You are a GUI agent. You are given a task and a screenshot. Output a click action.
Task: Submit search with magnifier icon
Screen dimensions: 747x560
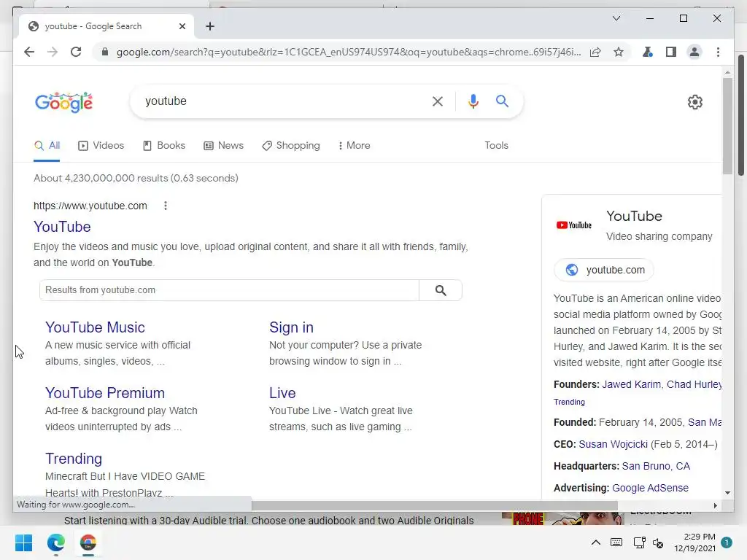pyautogui.click(x=502, y=101)
